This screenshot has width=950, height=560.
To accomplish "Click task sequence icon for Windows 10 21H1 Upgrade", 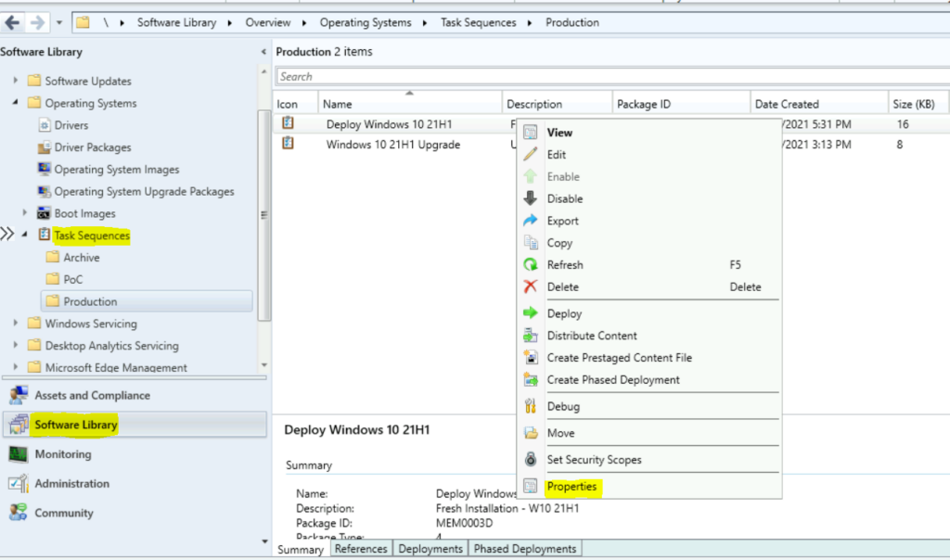I will (x=288, y=144).
